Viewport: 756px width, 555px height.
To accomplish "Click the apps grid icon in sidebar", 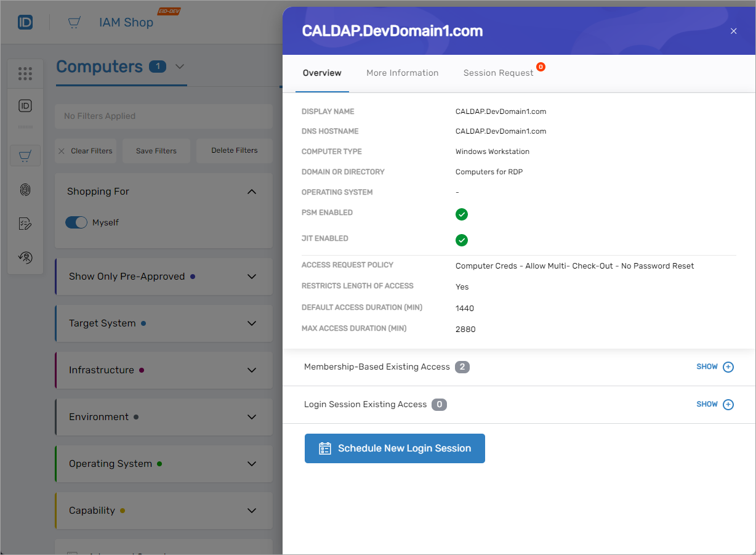I will point(25,74).
